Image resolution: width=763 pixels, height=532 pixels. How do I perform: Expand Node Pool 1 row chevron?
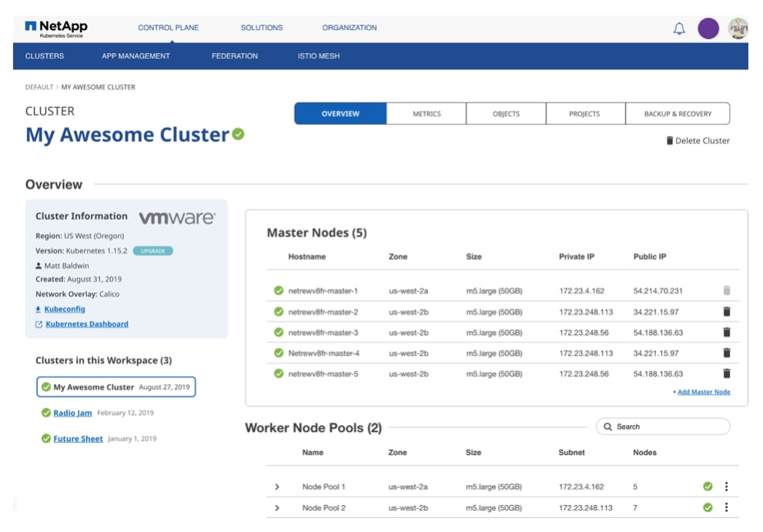[x=277, y=487]
